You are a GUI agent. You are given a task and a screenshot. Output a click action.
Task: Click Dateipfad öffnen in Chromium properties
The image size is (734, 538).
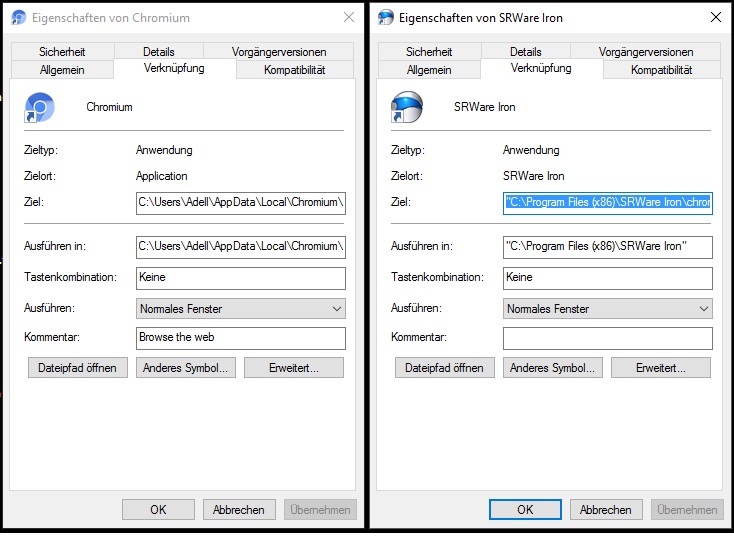[x=78, y=368]
